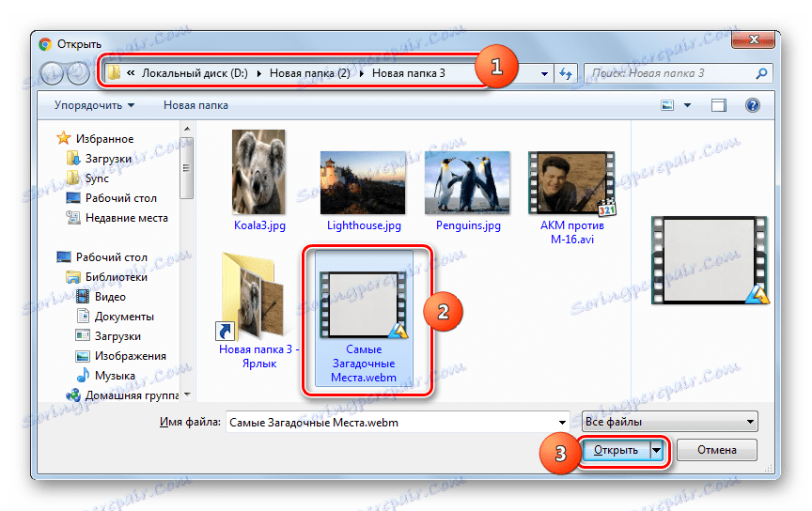812x511 pixels.
Task: Open the Упорядочить menu
Action: 94,105
